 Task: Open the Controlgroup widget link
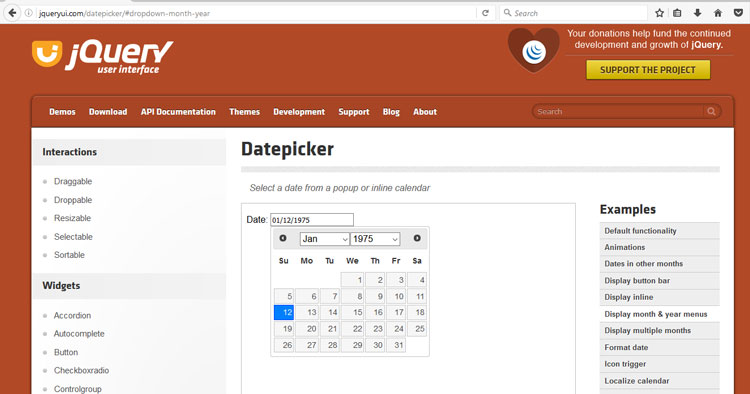[77, 389]
